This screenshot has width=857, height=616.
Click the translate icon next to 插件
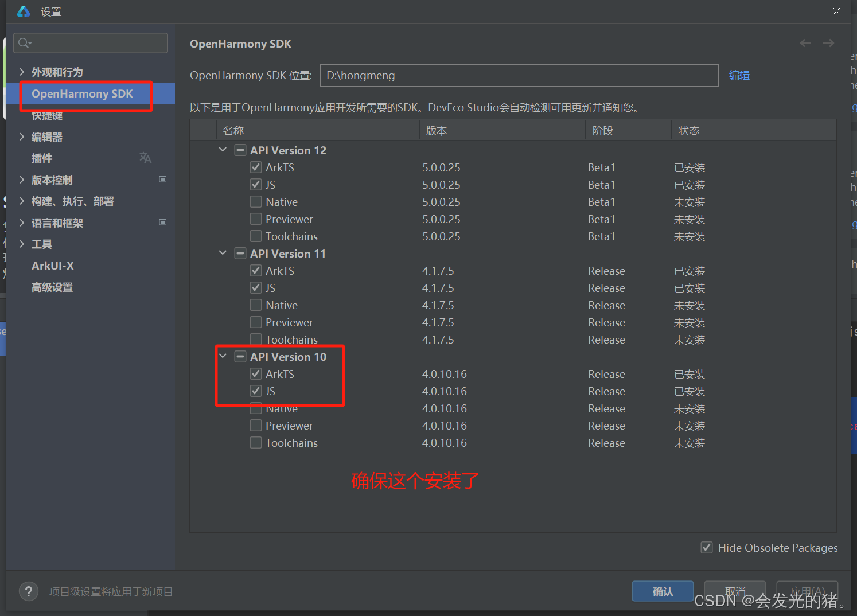coord(145,157)
